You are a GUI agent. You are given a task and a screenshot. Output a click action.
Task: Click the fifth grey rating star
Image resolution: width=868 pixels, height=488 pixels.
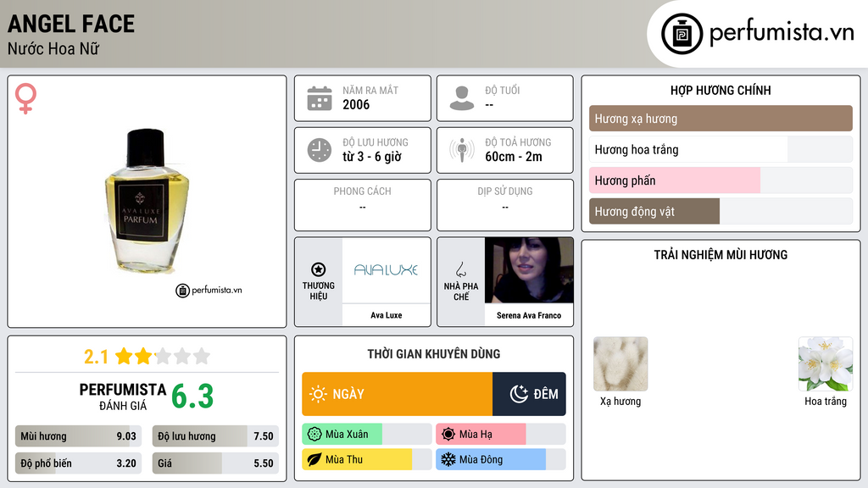pyautogui.click(x=202, y=356)
